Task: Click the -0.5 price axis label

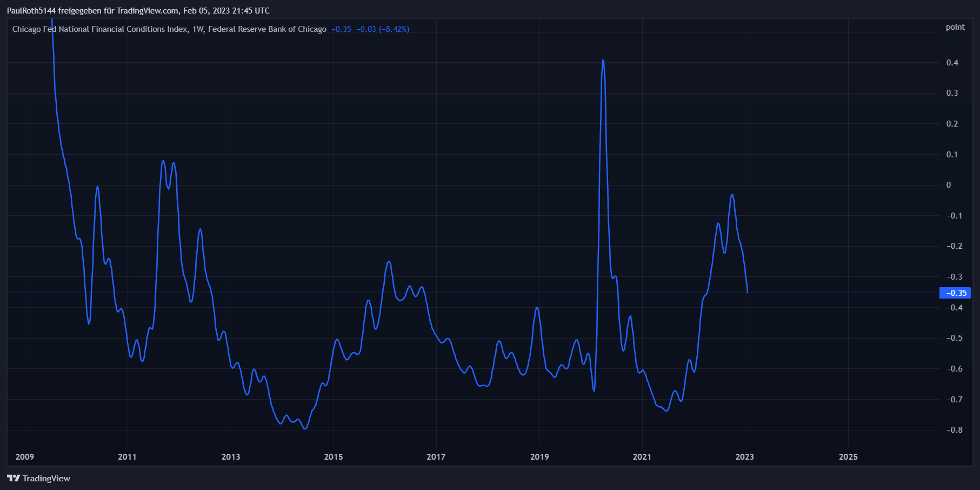Action: [x=954, y=338]
